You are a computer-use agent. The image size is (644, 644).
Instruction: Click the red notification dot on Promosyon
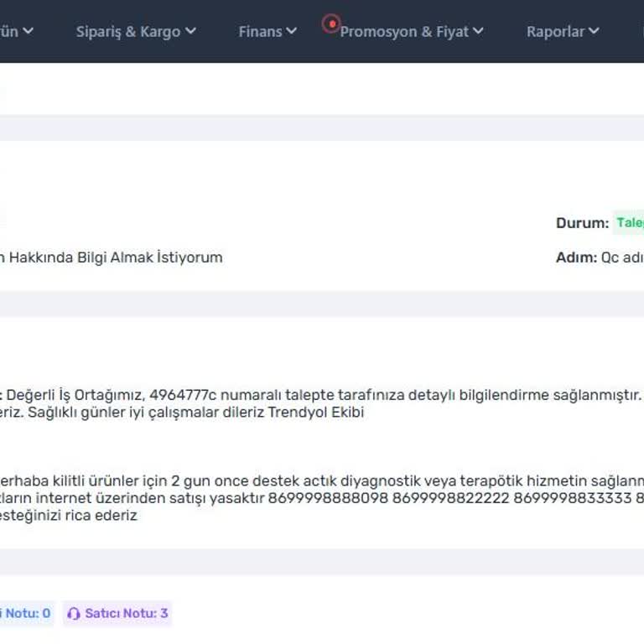(331, 23)
